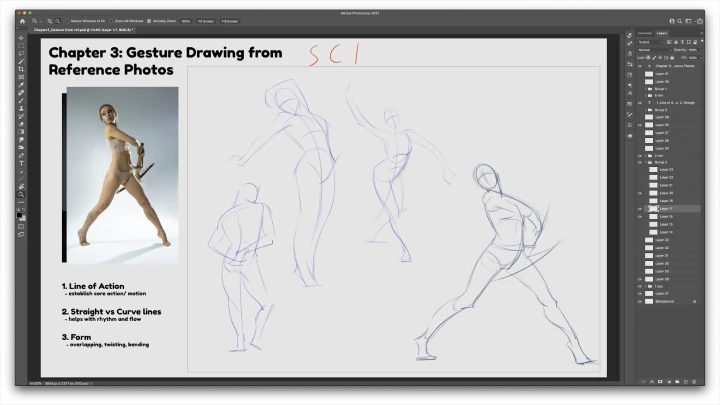Create a new adjustment layer icon
Viewport: 720px width, 405px height.
(x=669, y=382)
